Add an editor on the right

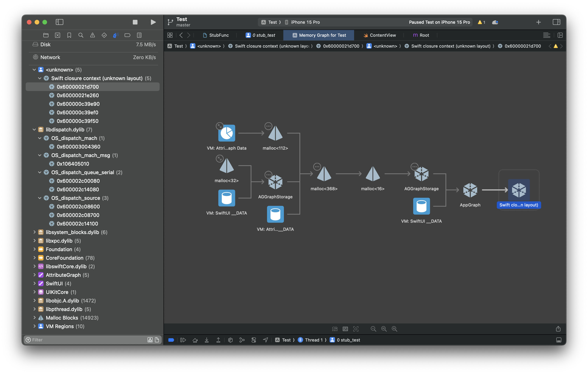560,35
